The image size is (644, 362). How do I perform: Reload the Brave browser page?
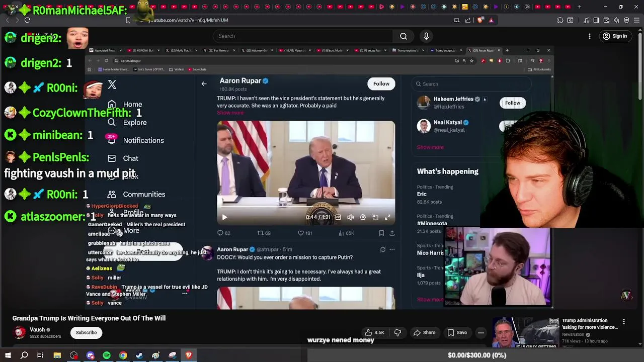[27, 20]
